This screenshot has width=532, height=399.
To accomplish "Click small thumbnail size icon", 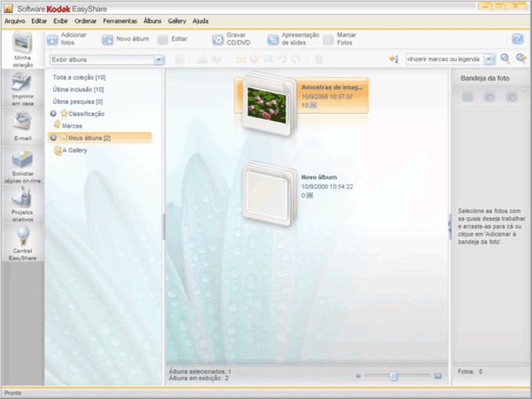I will 358,376.
